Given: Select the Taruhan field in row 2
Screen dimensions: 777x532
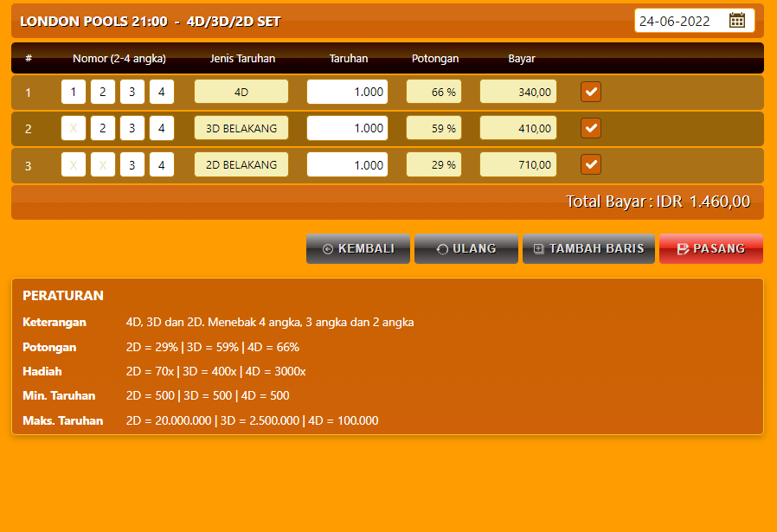Looking at the screenshot, I should (x=347, y=128).
